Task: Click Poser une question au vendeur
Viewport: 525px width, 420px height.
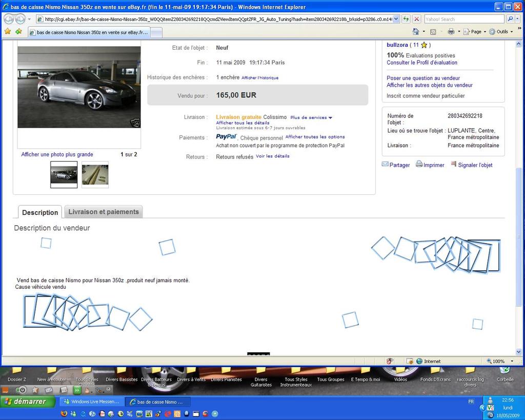Action: click(423, 78)
